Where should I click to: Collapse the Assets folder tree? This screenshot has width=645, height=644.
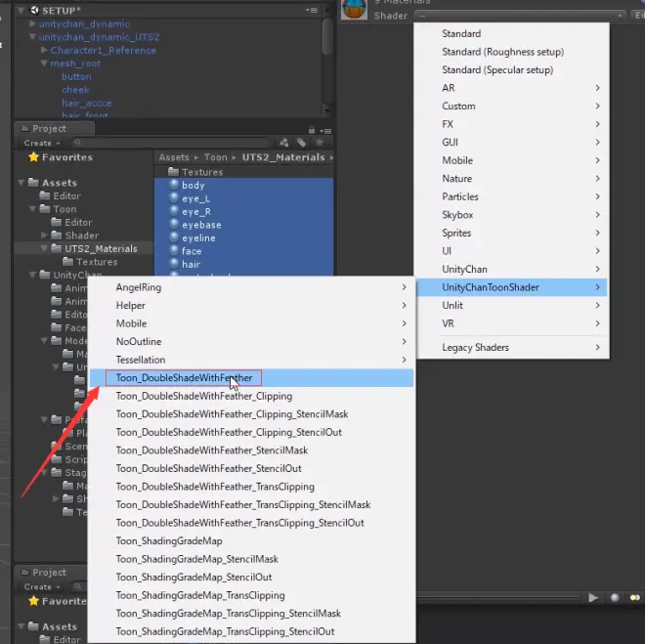click(x=21, y=183)
